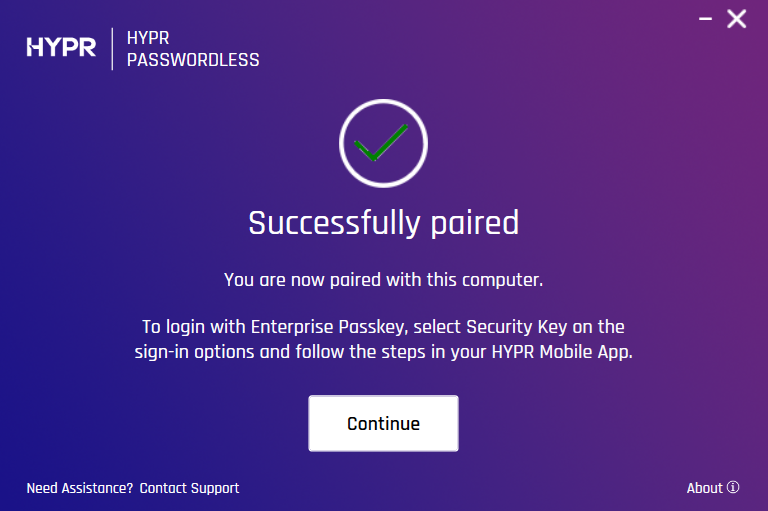Viewport: 768px width, 511px height.
Task: Click the 'Need Assistance?' label
Action: [x=80, y=488]
